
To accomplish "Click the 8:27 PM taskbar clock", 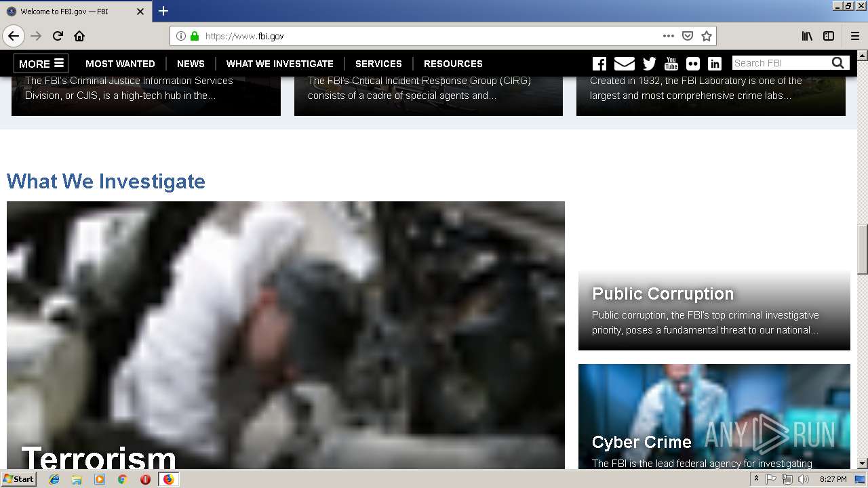I will pos(833,479).
